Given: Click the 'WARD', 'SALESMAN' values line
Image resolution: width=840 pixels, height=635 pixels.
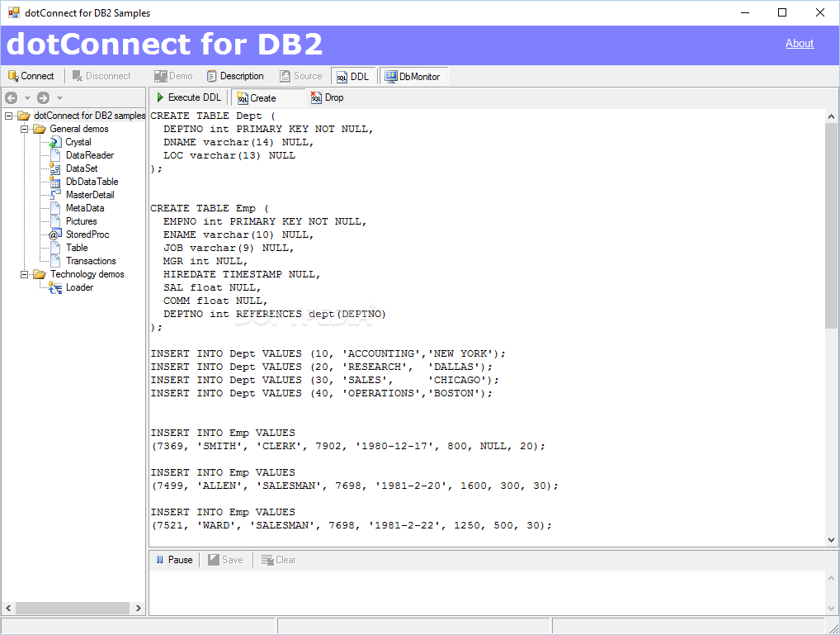Looking at the screenshot, I should (352, 526).
